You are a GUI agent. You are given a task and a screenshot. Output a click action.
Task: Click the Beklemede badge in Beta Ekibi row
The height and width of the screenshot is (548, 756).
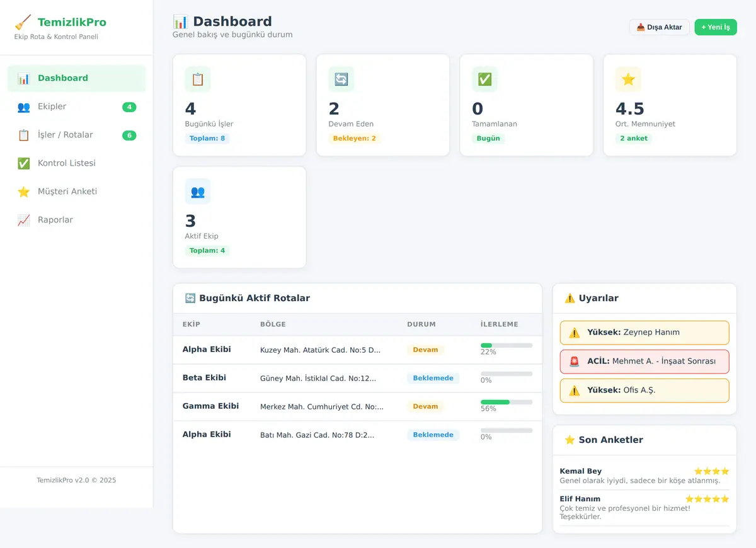point(433,378)
